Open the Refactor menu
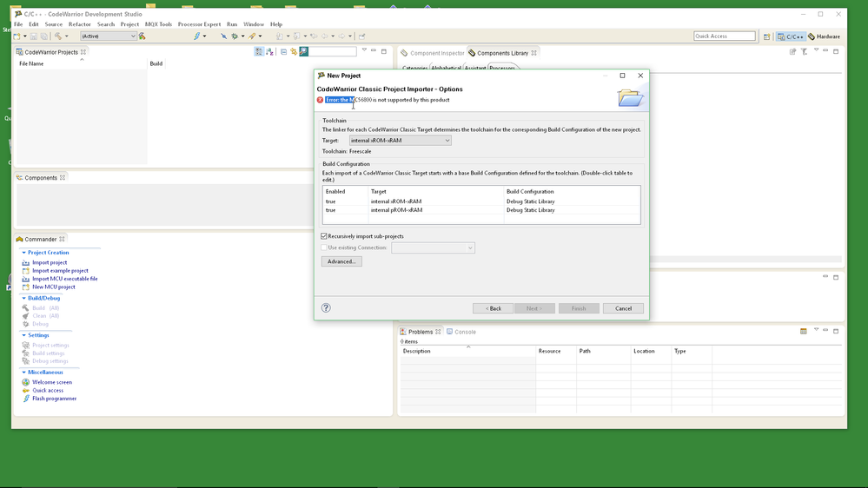868x488 pixels. click(79, 24)
